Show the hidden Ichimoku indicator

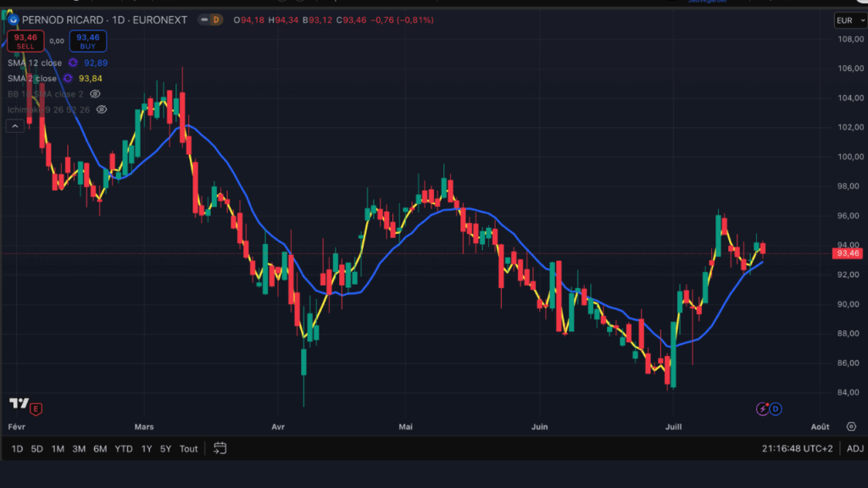click(102, 109)
